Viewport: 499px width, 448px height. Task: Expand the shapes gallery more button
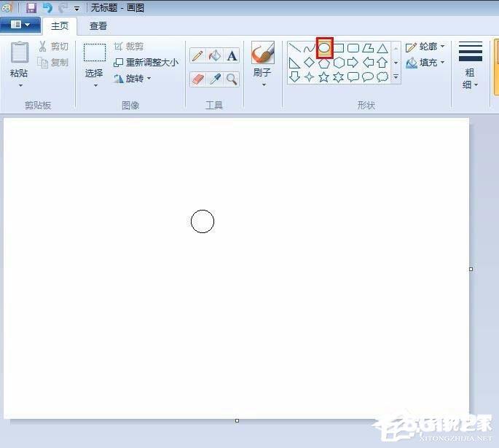[396, 76]
